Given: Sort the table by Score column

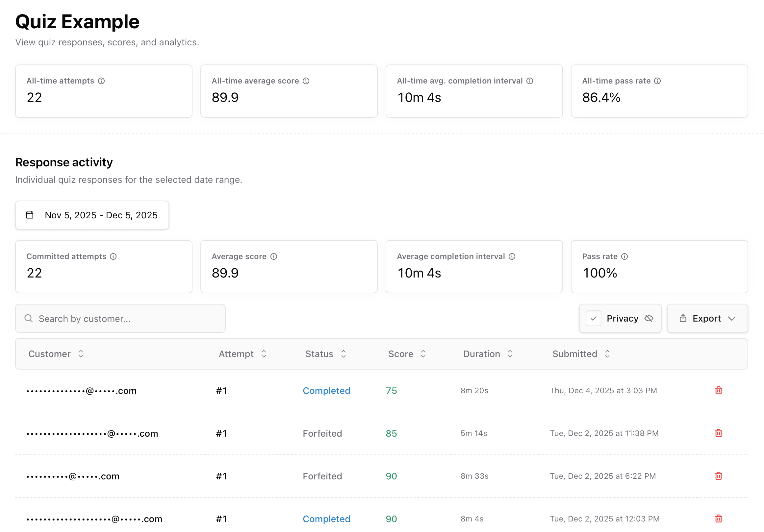Looking at the screenshot, I should click(422, 354).
